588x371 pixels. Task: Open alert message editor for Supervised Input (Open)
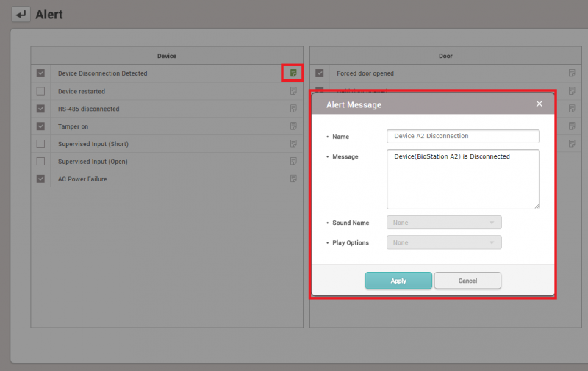point(293,162)
